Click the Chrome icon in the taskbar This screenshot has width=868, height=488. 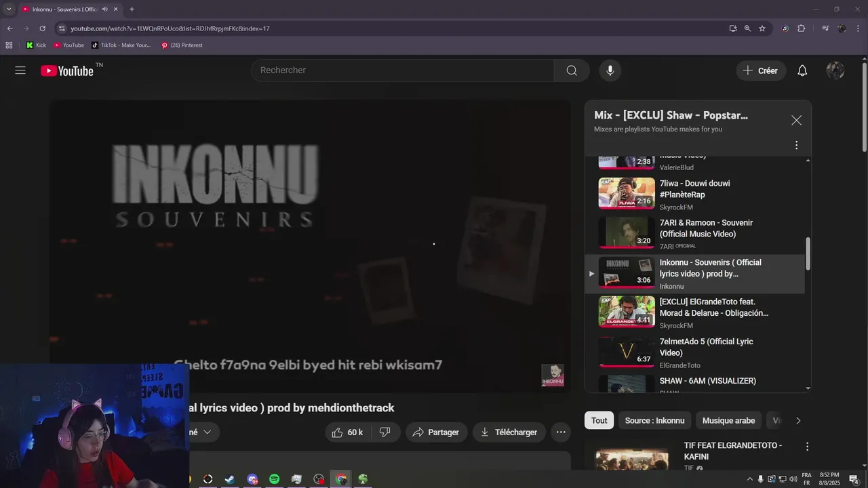(x=341, y=479)
